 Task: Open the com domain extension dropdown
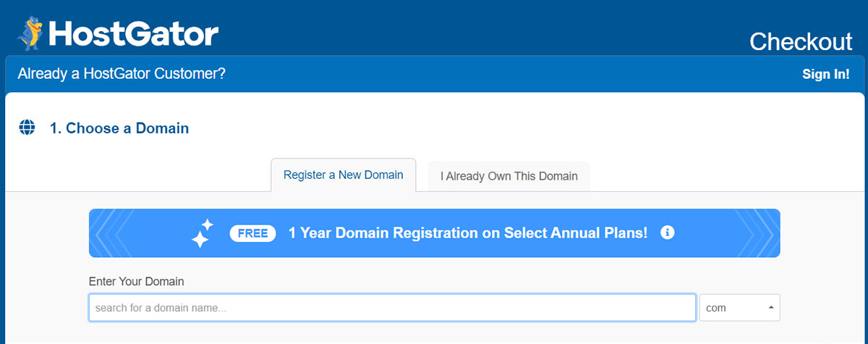coord(739,308)
